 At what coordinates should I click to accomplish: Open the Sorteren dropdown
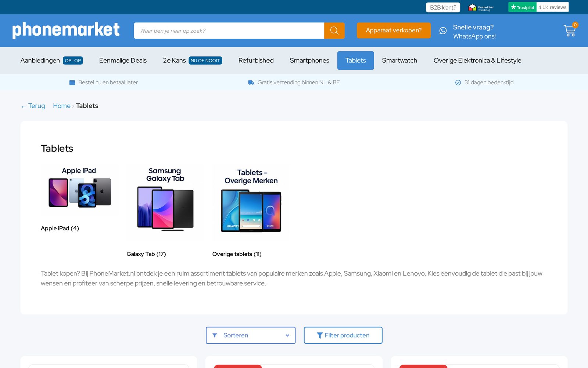(251, 335)
